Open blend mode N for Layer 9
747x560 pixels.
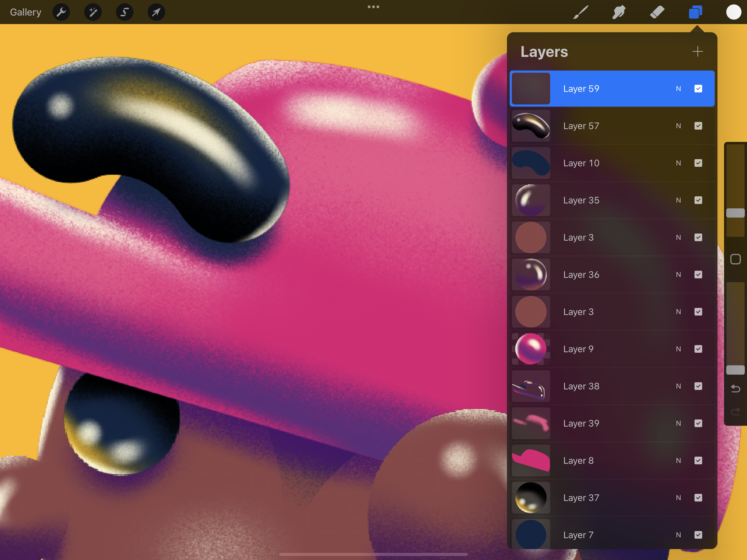(678, 349)
